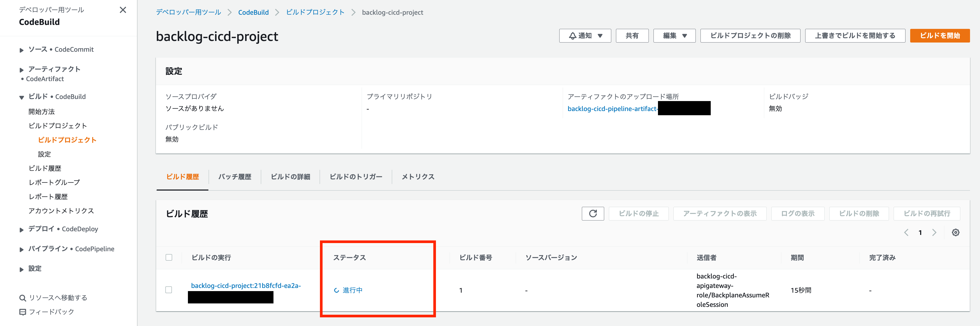Screen dimensions: 980x326
Task: Open the backlog-cicd-project:21b8fcfd build link
Action: click(246, 286)
